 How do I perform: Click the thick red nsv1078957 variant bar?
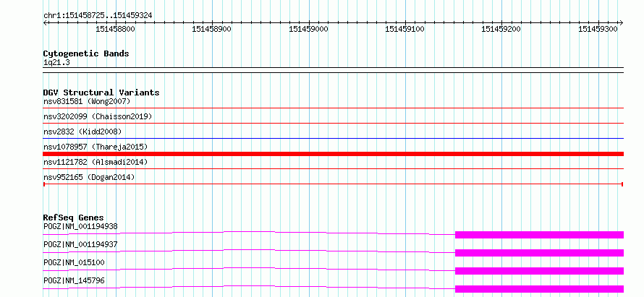pos(333,154)
